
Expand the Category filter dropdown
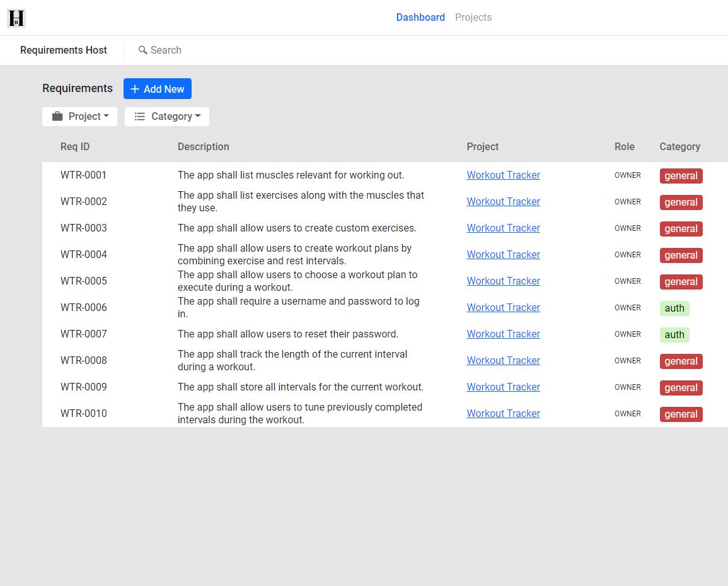[166, 116]
